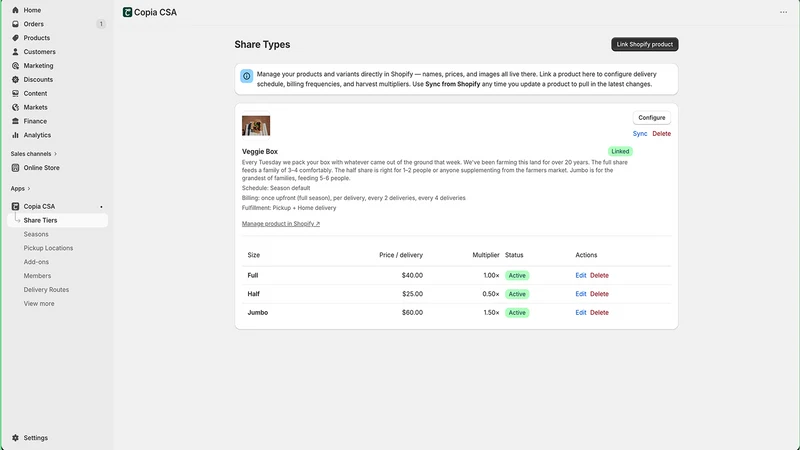Click the $40.00 price cell
The width and height of the screenshot is (800, 450).
(412, 276)
